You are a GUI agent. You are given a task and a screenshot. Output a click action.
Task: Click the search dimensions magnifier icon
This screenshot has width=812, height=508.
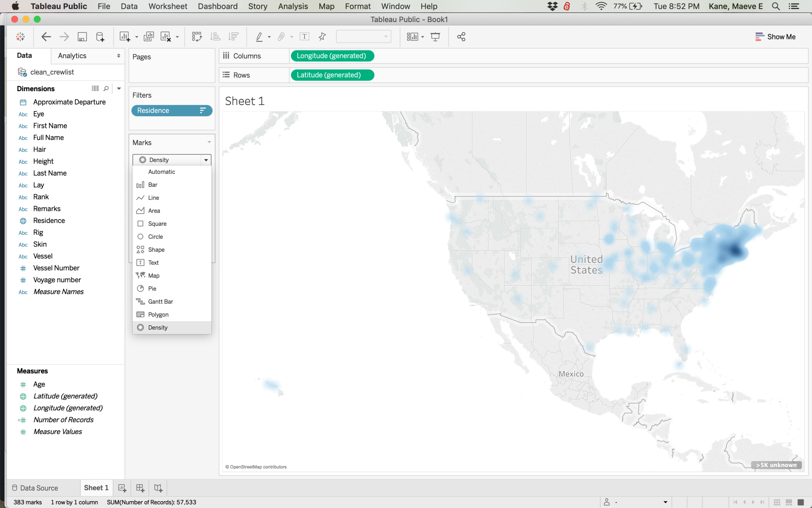coord(106,88)
